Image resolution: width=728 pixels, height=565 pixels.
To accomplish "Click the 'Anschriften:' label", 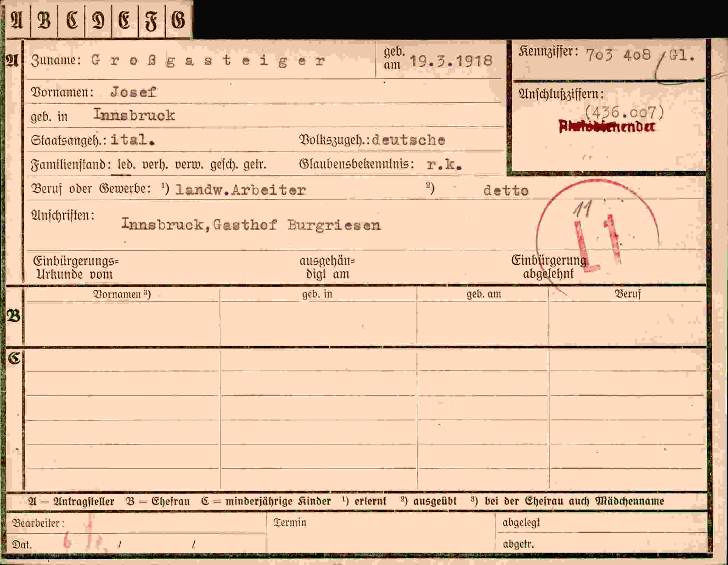I will pos(63,215).
